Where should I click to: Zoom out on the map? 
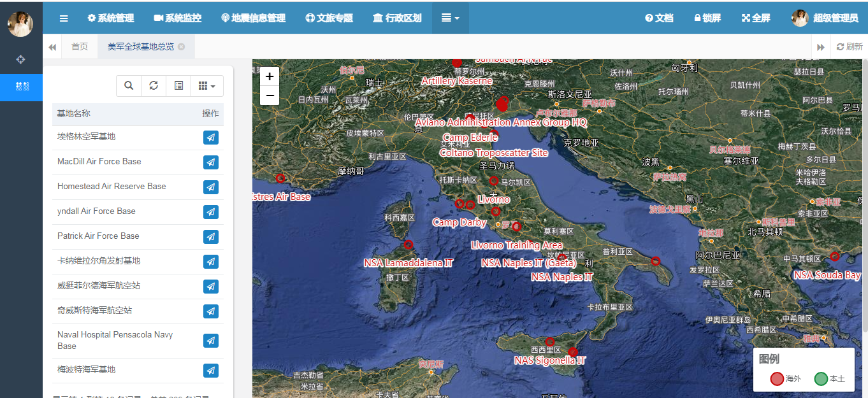pyautogui.click(x=270, y=96)
